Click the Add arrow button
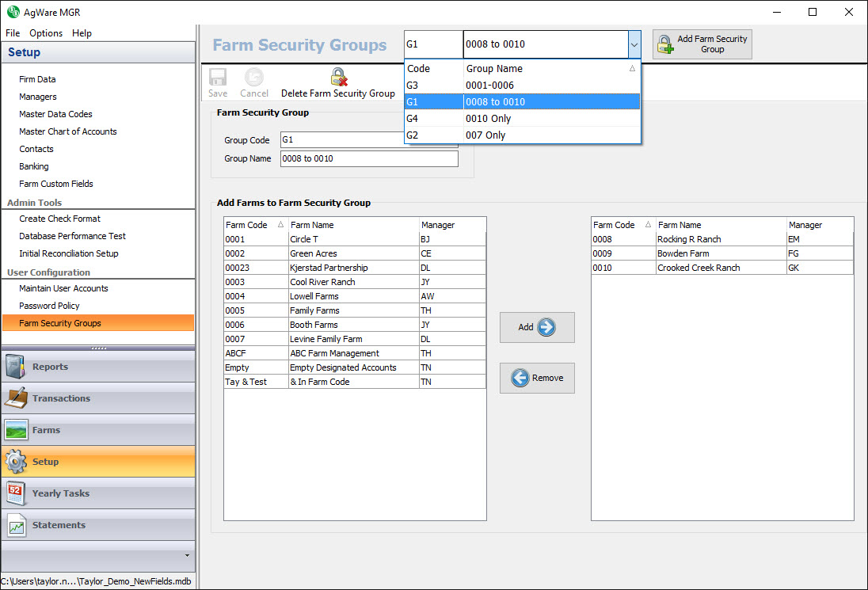Image resolution: width=868 pixels, height=590 pixels. [537, 327]
